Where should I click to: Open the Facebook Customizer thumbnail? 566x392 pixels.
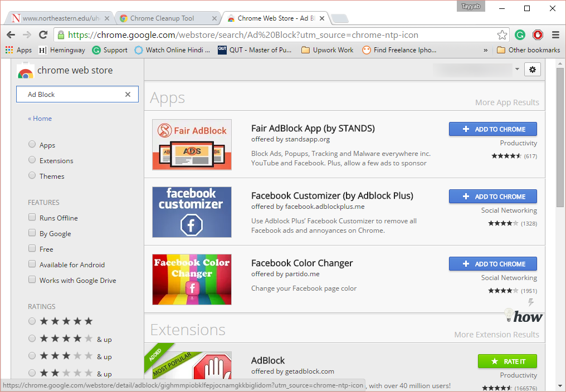pos(192,212)
